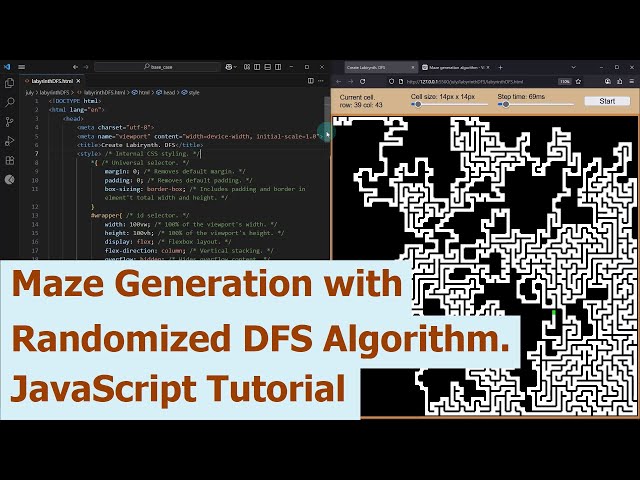This screenshot has width=640, height=480.
Task: Click the browser address bar URL
Action: coord(465,82)
